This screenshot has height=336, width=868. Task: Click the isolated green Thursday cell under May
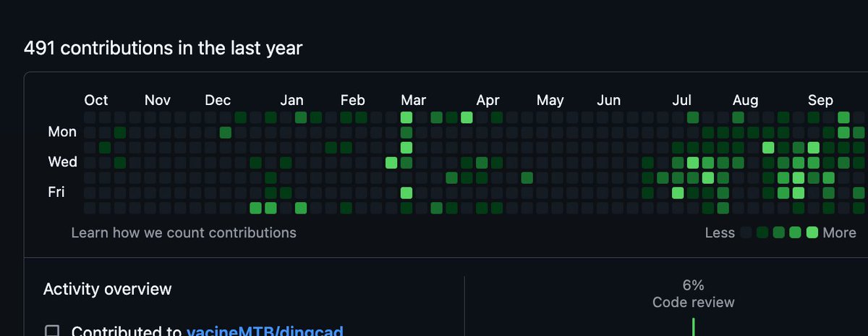coord(527,177)
